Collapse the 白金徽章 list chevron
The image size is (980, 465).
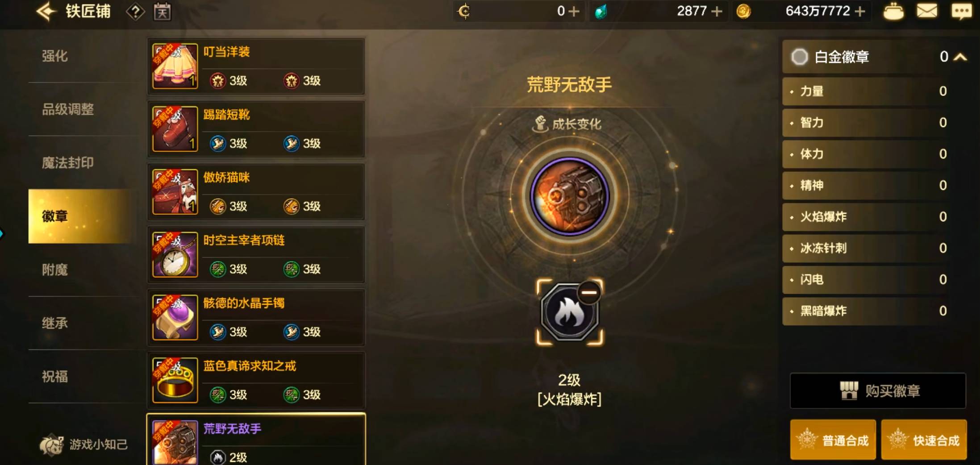(960, 57)
